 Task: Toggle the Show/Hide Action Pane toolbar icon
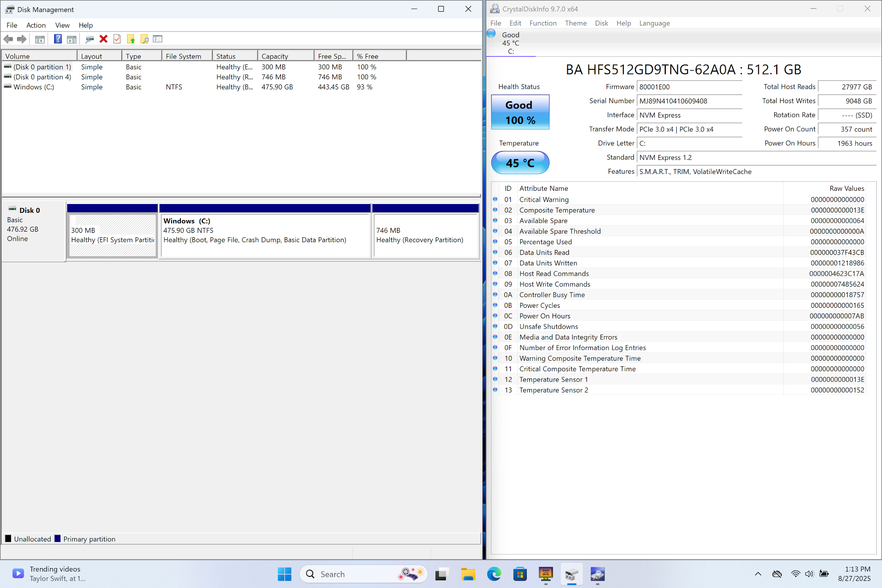(72, 39)
